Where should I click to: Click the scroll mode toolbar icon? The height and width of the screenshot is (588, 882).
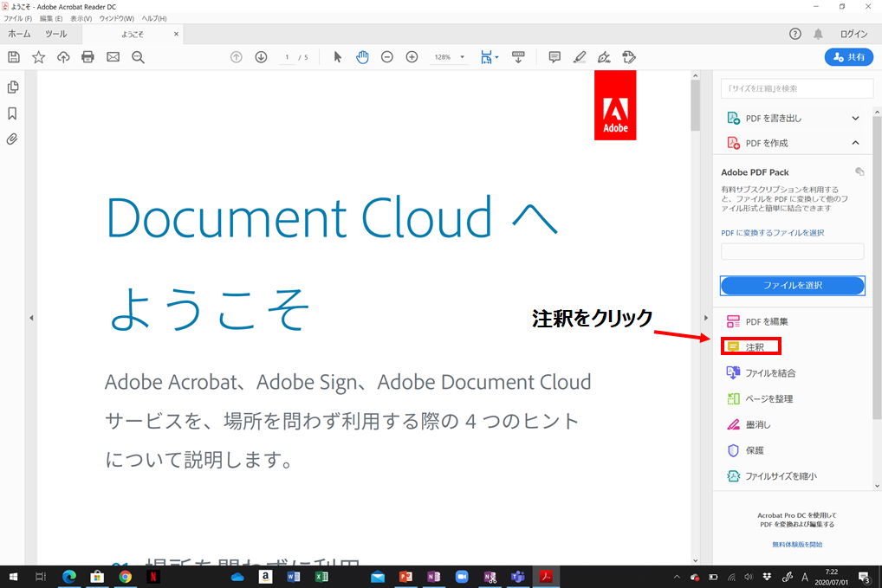[x=518, y=57]
